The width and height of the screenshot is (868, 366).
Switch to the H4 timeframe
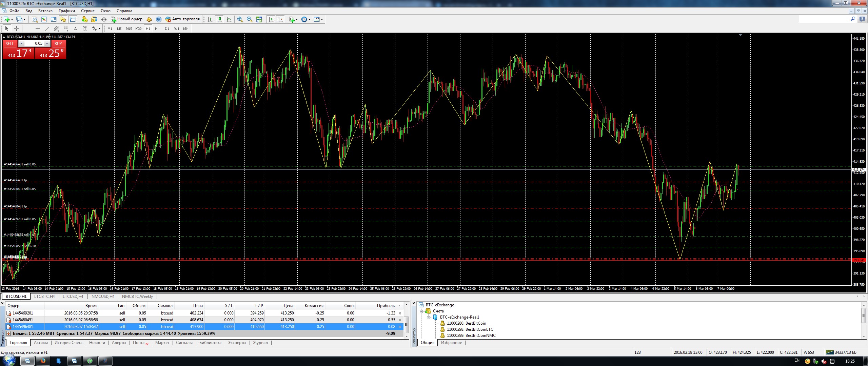157,29
